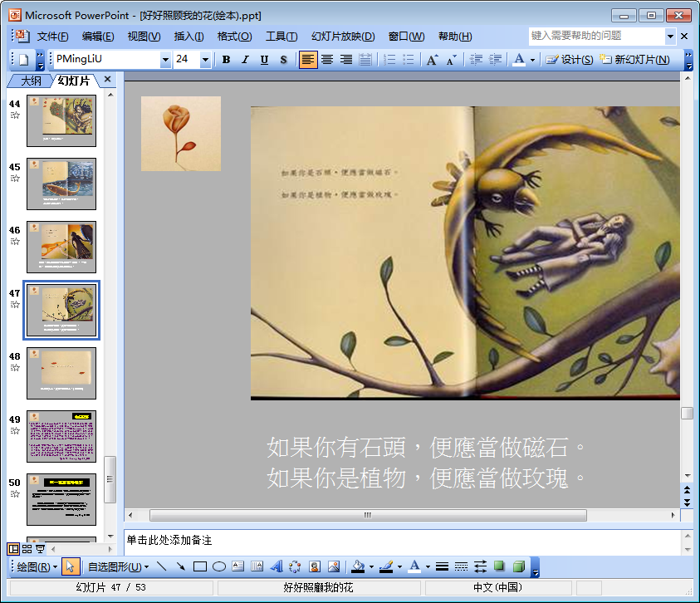700x603 pixels.
Task: Open the Edit (编辑) menu
Action: coord(98,37)
